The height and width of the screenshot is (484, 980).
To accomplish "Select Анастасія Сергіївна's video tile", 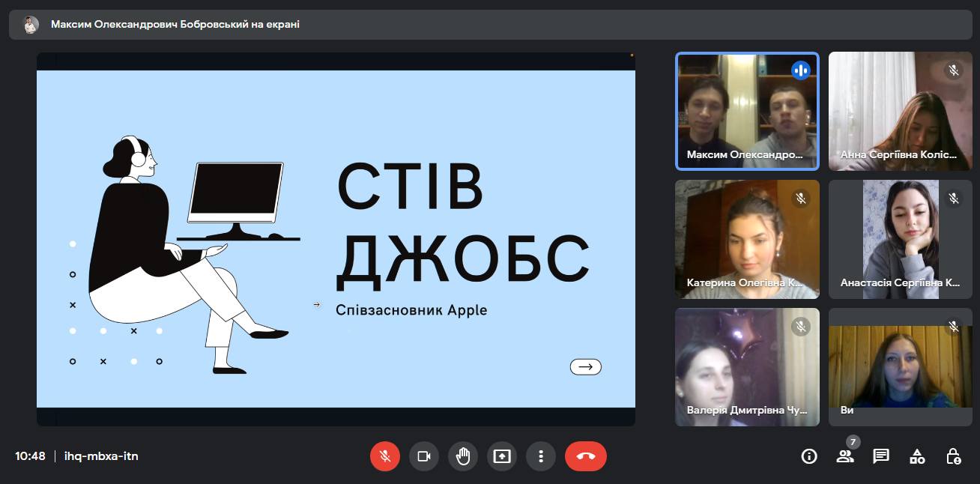I will (x=900, y=239).
